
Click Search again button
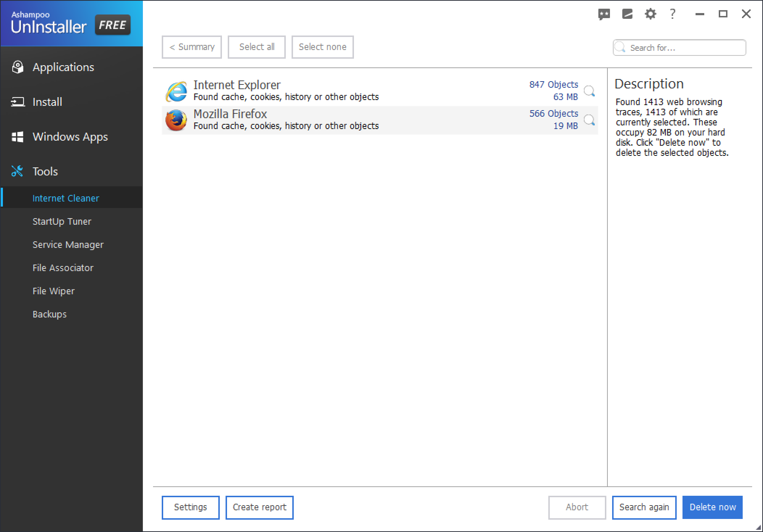pos(644,507)
